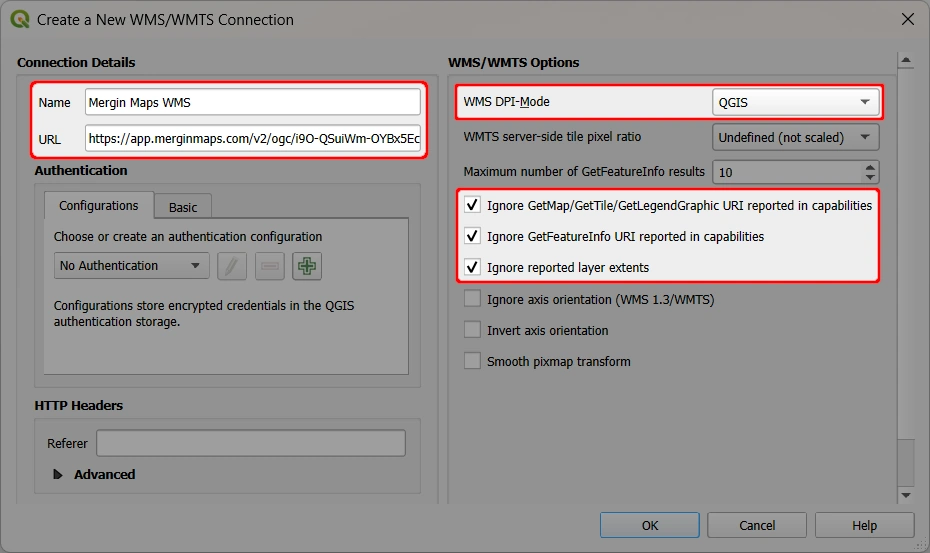Click the 'Configurations store encrypted credentials' note

(x=203, y=313)
